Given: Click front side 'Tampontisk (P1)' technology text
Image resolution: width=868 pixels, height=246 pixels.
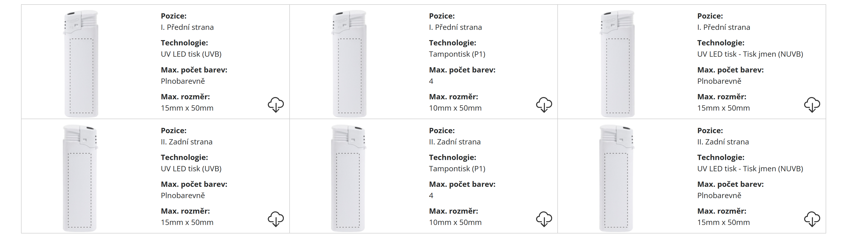Looking at the screenshot, I should (x=457, y=54).
